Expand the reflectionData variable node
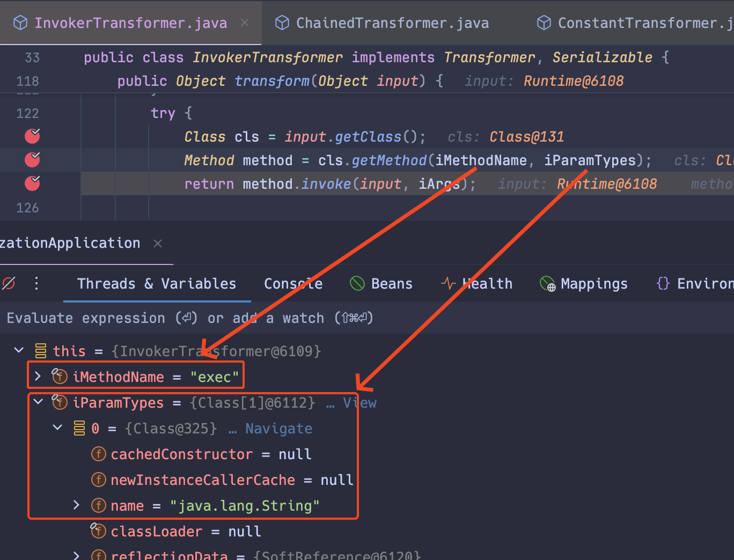The image size is (734, 560). tap(76, 556)
